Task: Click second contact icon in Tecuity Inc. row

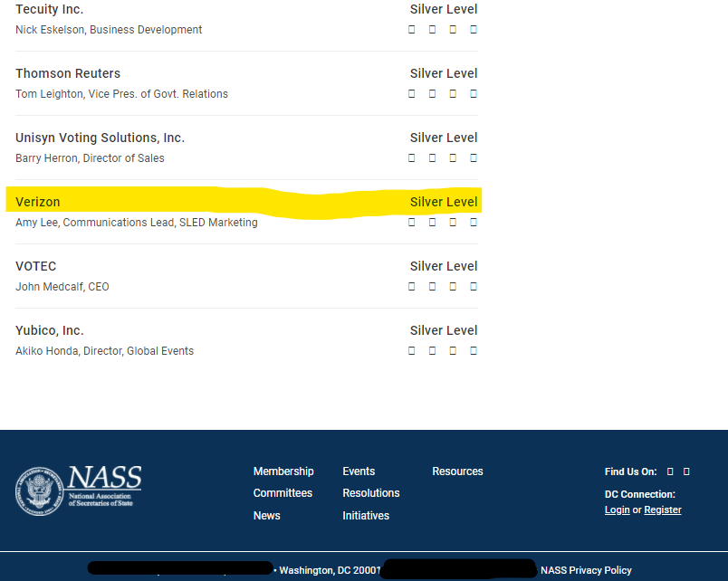Action: coord(432,30)
